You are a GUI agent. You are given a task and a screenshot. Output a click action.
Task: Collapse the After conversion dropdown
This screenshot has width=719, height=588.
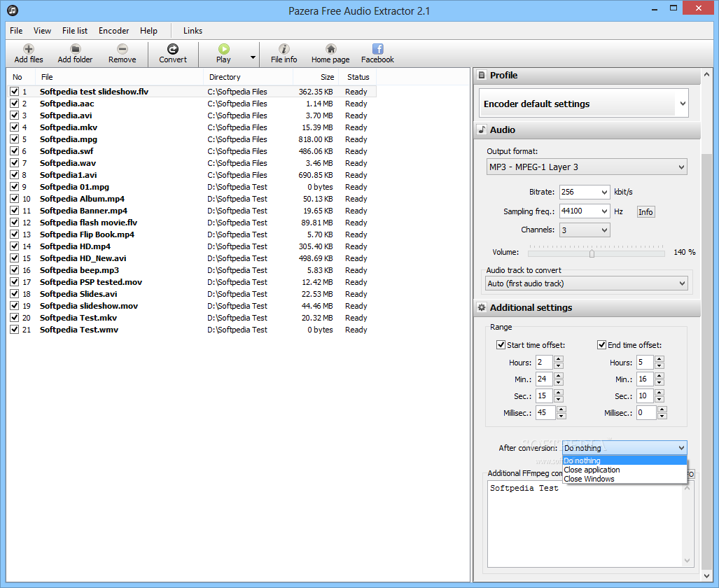681,448
